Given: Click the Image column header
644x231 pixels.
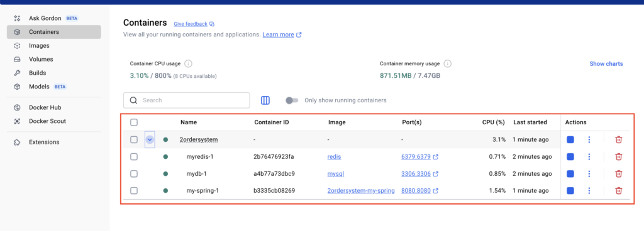Looking at the screenshot, I should click(x=337, y=122).
